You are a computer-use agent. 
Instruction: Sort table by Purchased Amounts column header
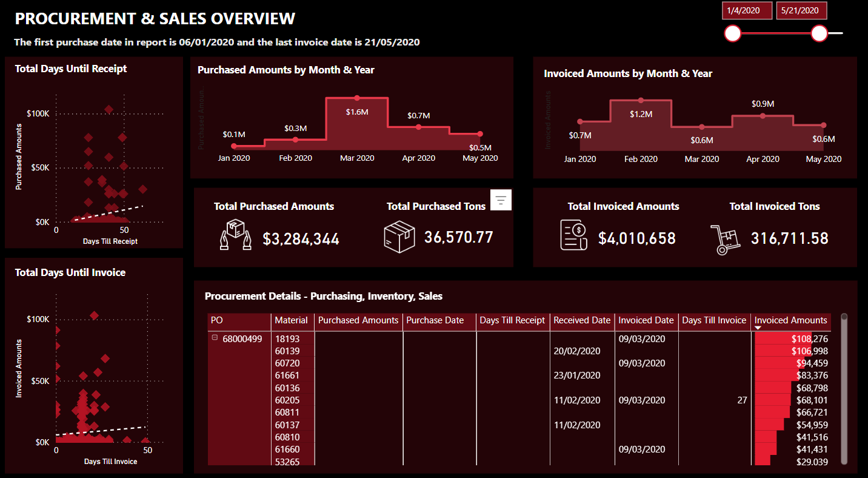pyautogui.click(x=358, y=320)
